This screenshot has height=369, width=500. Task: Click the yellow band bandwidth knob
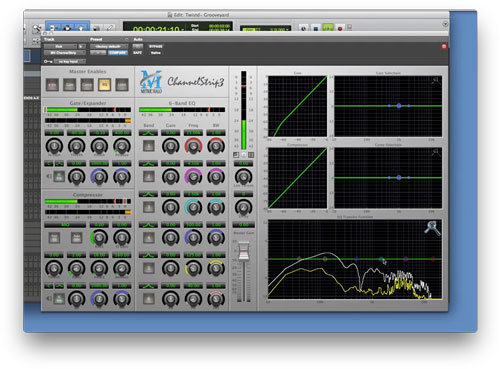[x=216, y=268]
